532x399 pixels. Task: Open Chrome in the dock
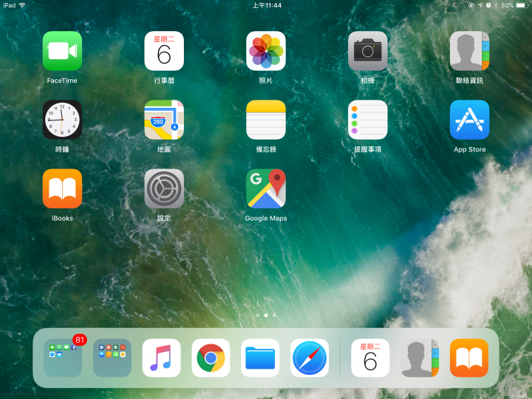(x=211, y=358)
